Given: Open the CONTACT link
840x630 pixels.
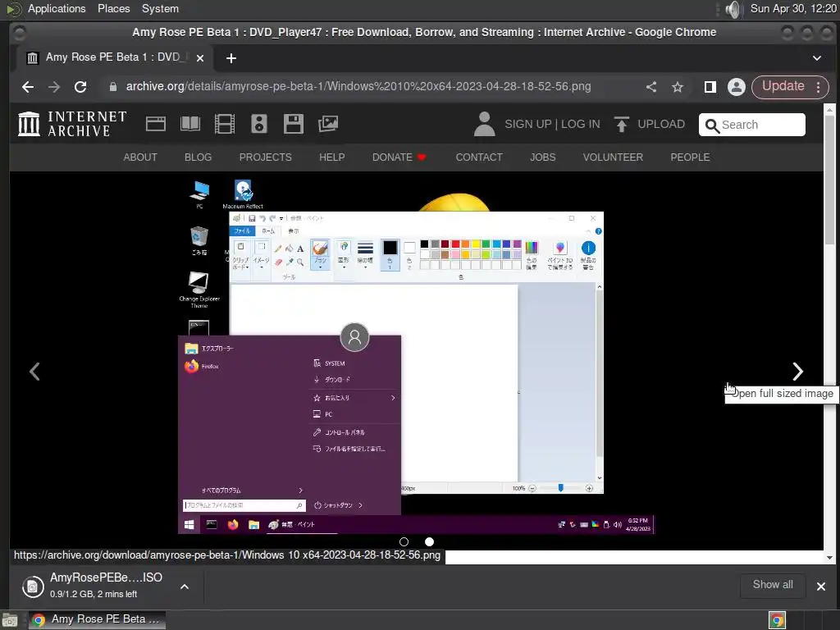Looking at the screenshot, I should [479, 157].
